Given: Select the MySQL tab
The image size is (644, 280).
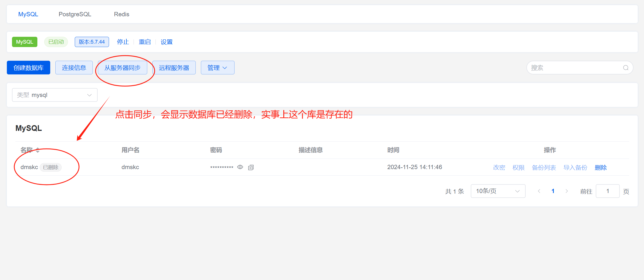Looking at the screenshot, I should [28, 14].
